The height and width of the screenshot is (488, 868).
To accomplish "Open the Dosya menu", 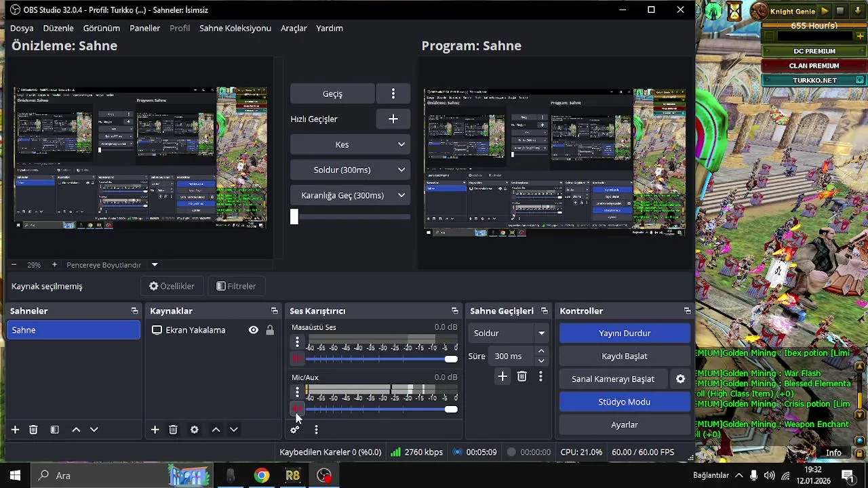I will (22, 28).
